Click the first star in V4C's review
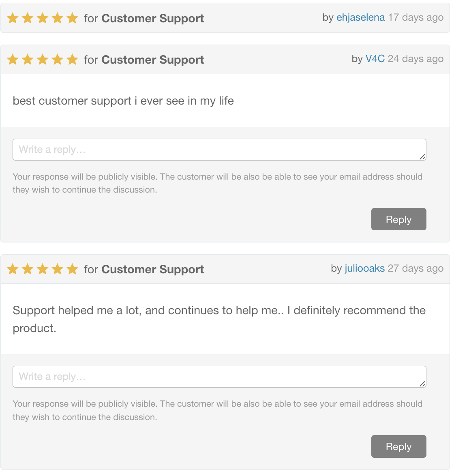The height and width of the screenshot is (476, 454). (x=13, y=60)
